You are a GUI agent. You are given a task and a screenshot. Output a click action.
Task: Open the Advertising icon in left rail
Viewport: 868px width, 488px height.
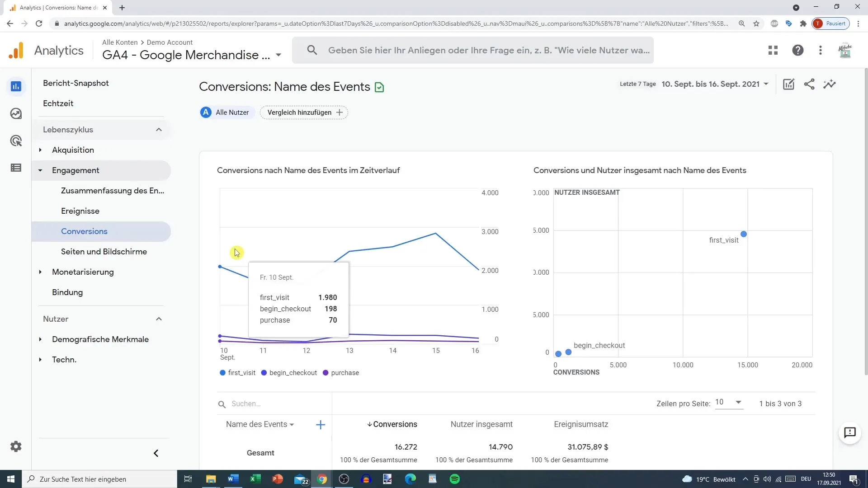point(16,141)
